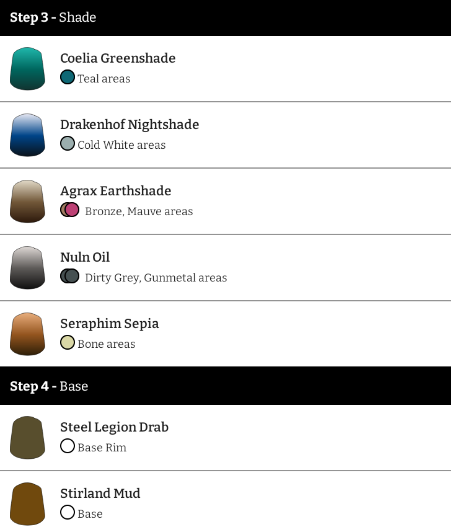Select the Coelia Greenshade paint pot icon
451x531 pixels.
(x=27, y=69)
